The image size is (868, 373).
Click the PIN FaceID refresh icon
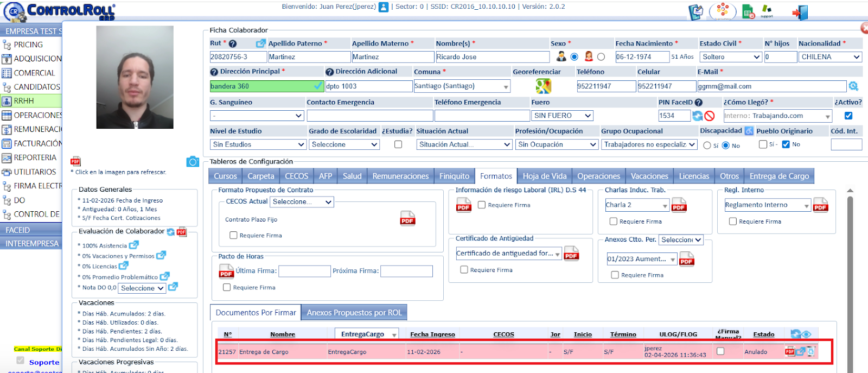[698, 116]
